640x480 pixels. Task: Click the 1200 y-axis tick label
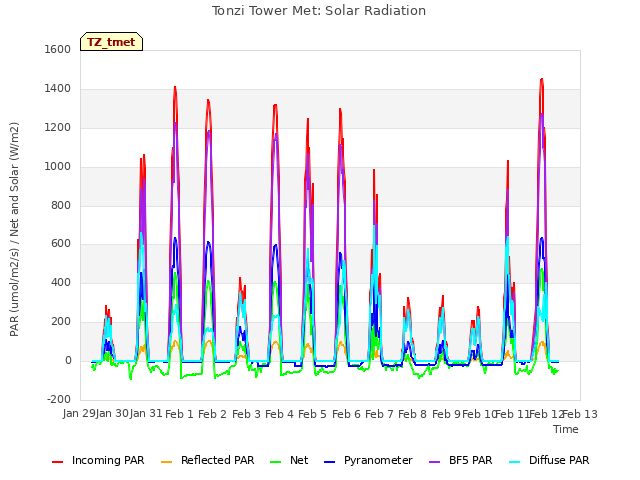coord(58,128)
